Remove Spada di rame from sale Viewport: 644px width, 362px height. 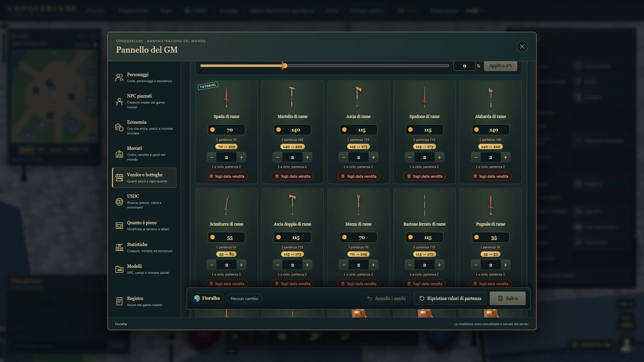pos(226,176)
